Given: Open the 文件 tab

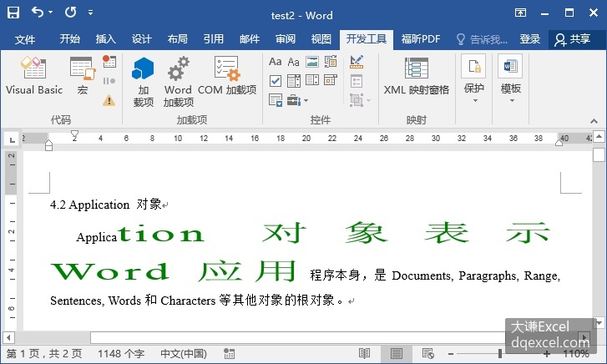Looking at the screenshot, I should point(25,39).
